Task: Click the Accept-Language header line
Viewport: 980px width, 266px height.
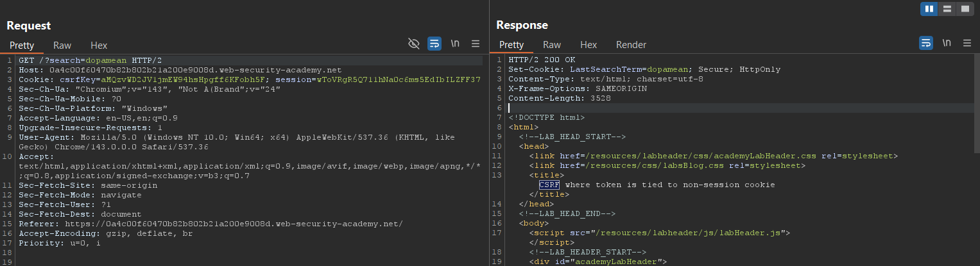Action: (x=98, y=118)
